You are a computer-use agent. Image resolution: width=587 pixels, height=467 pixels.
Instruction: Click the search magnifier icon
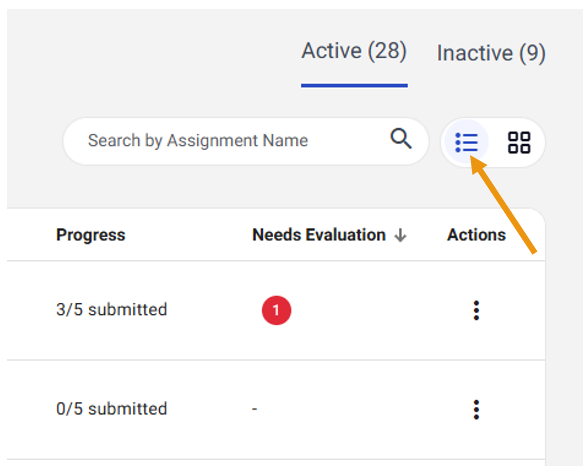coord(401,139)
